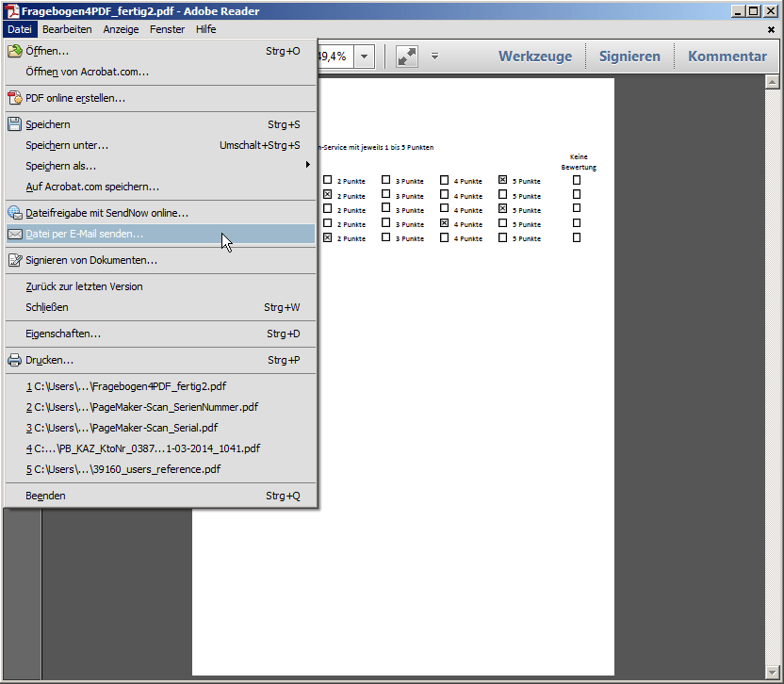Image resolution: width=784 pixels, height=684 pixels.
Task: Open recent file 39160_users_reference.pdf
Action: pos(160,469)
